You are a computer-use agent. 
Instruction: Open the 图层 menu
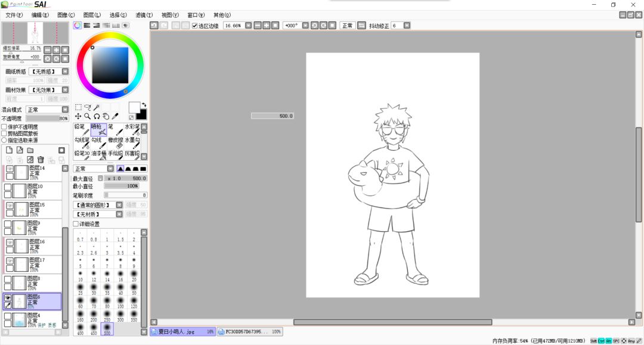(92, 15)
